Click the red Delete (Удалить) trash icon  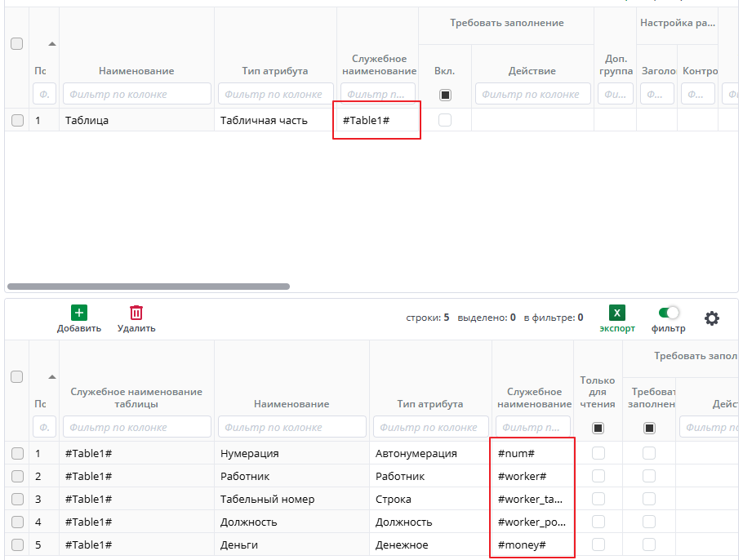click(x=136, y=313)
